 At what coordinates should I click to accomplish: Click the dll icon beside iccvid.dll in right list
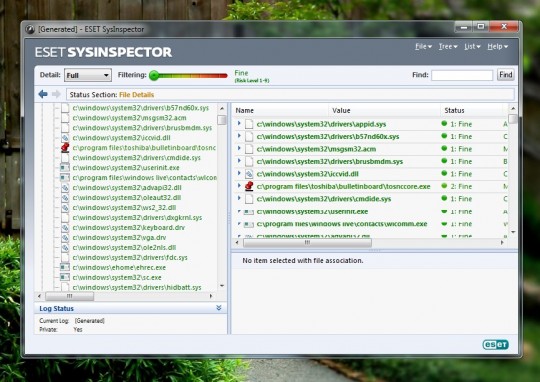(x=249, y=174)
